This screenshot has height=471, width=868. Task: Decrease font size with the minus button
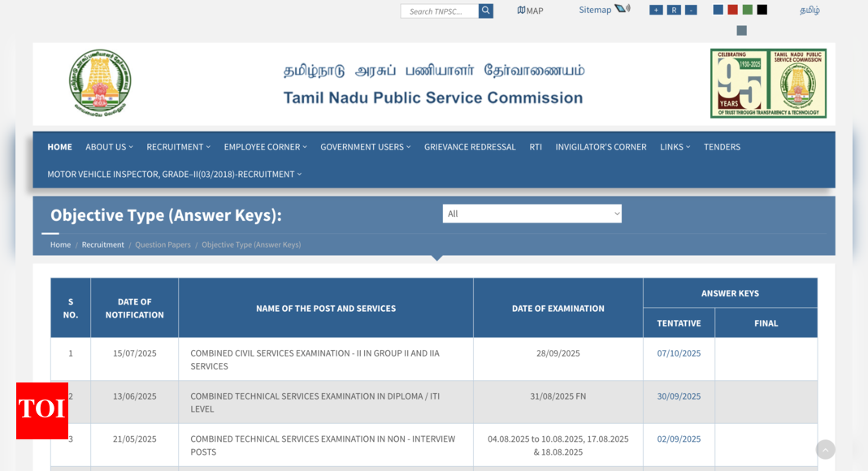[691, 10]
